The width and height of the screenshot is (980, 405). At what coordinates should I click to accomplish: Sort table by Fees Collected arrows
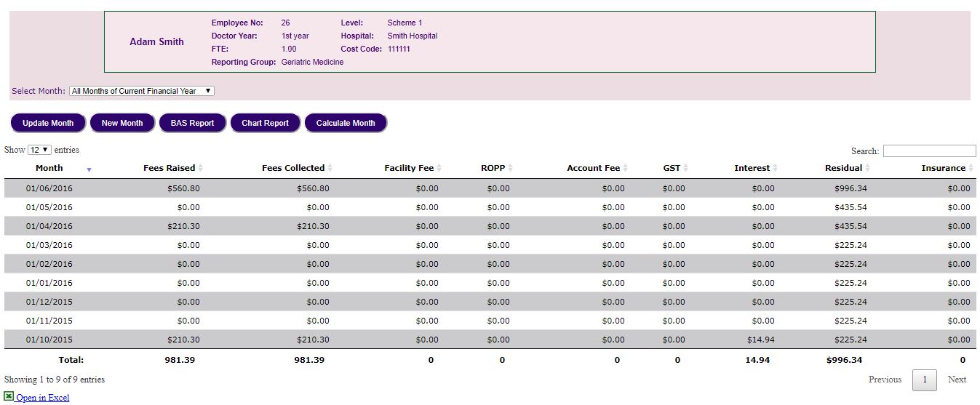pyautogui.click(x=330, y=168)
